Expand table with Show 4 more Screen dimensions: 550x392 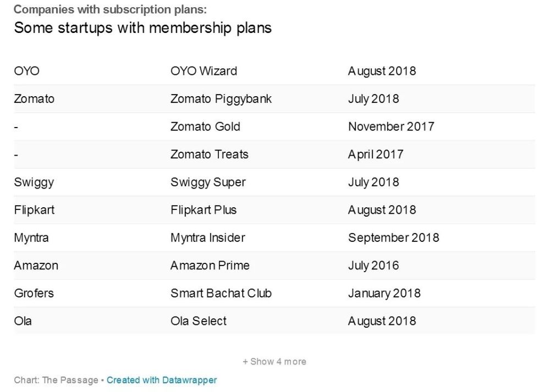tap(274, 362)
